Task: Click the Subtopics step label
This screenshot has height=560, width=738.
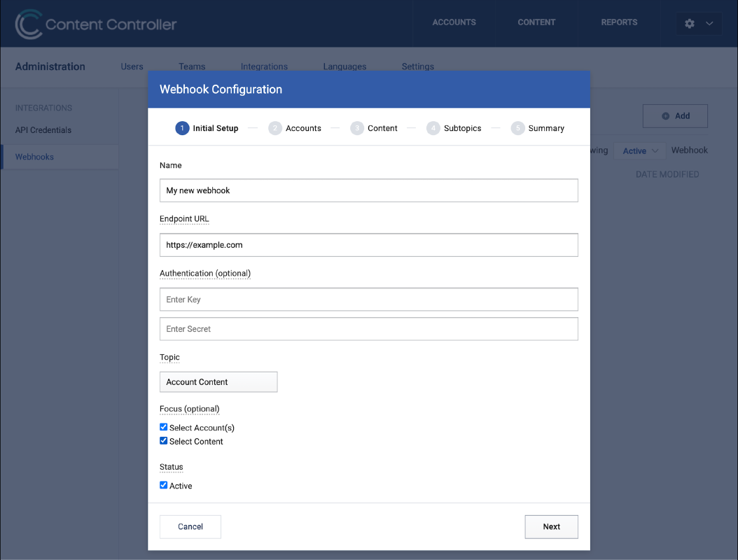Action: pyautogui.click(x=462, y=128)
